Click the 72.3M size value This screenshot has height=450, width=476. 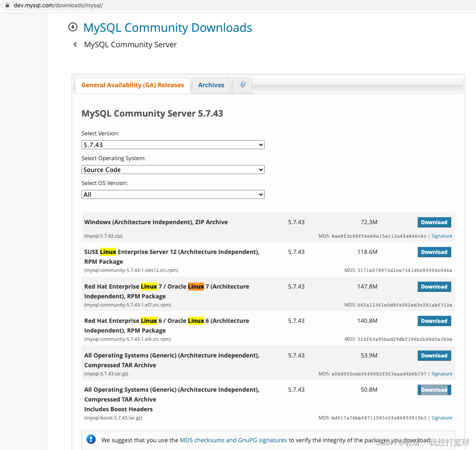pos(369,222)
